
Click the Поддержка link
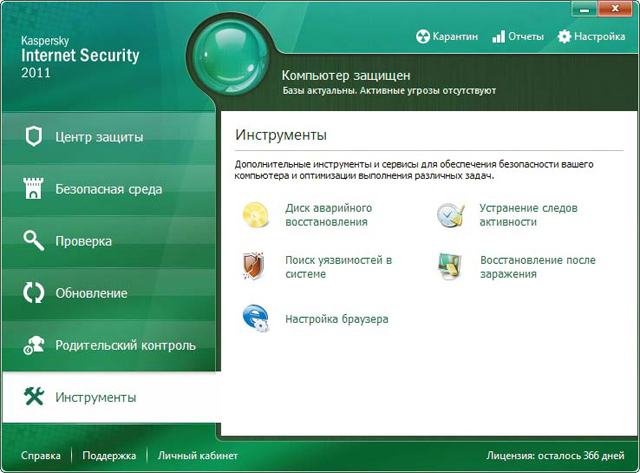click(109, 455)
